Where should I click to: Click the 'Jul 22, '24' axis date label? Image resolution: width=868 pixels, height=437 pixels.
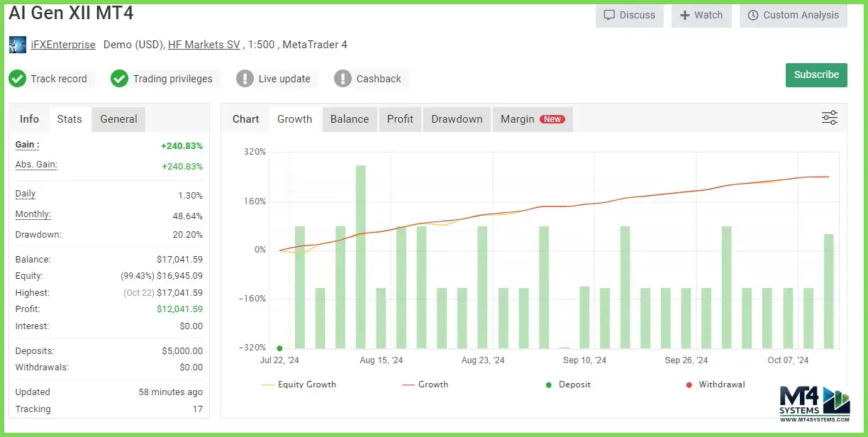coord(278,360)
